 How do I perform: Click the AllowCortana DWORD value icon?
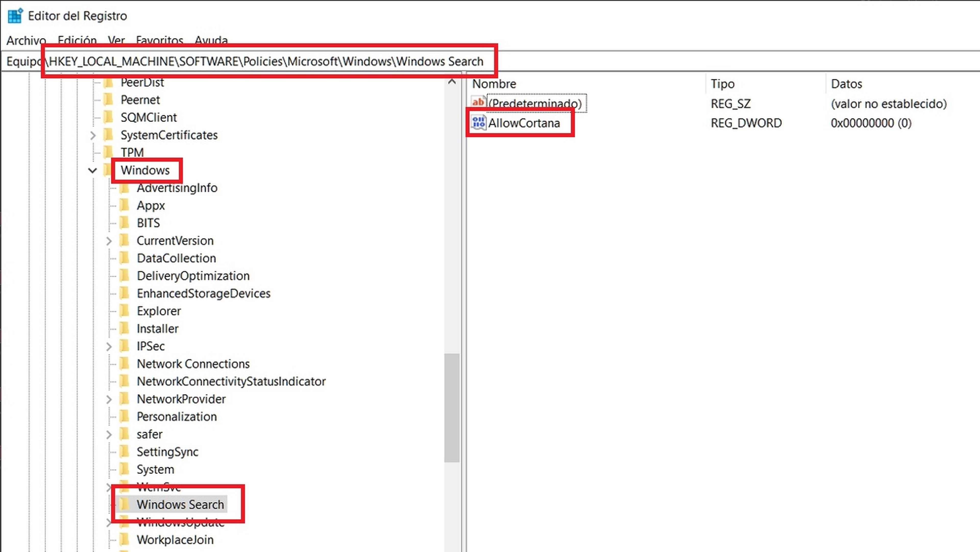tap(478, 123)
